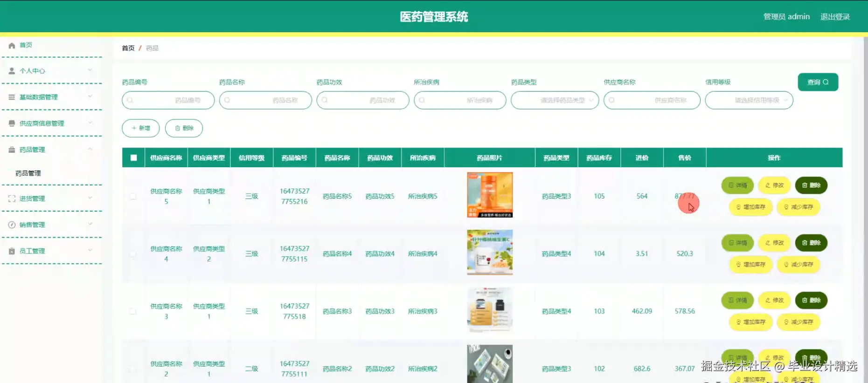Select 药品管理 submenu item
The height and width of the screenshot is (383, 868).
28,173
